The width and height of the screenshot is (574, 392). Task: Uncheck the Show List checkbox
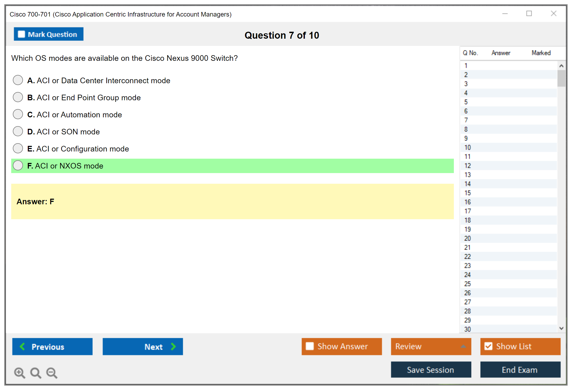click(x=488, y=346)
